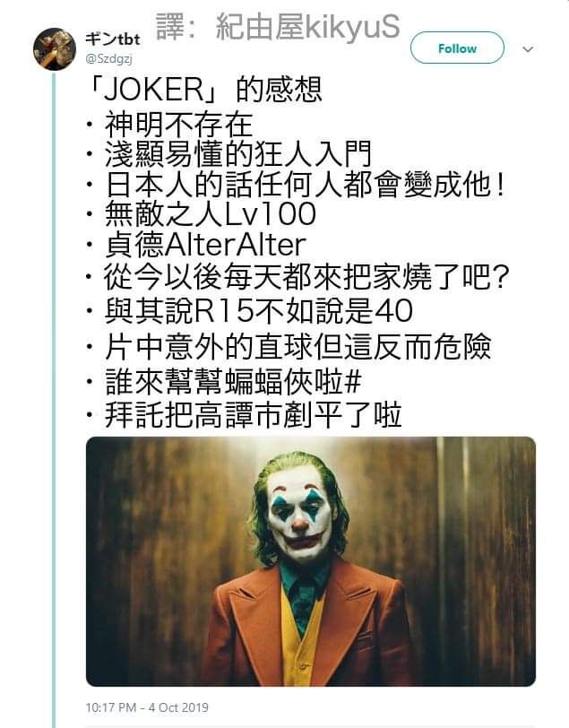Open the ギンtbt profile avatar

pyautogui.click(x=55, y=49)
